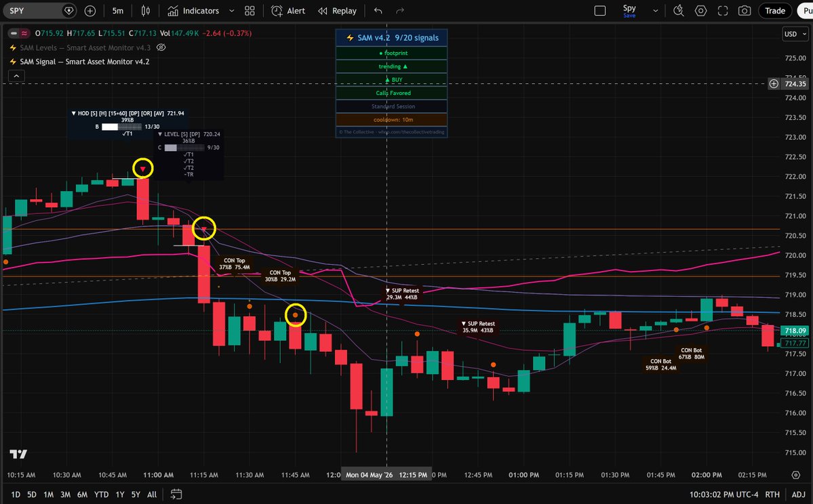
Task: Open the layout setup grid icon
Action: (250, 10)
